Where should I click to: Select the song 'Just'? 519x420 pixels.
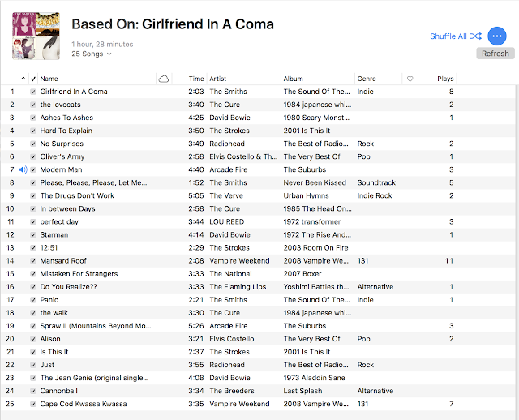pyautogui.click(x=47, y=365)
